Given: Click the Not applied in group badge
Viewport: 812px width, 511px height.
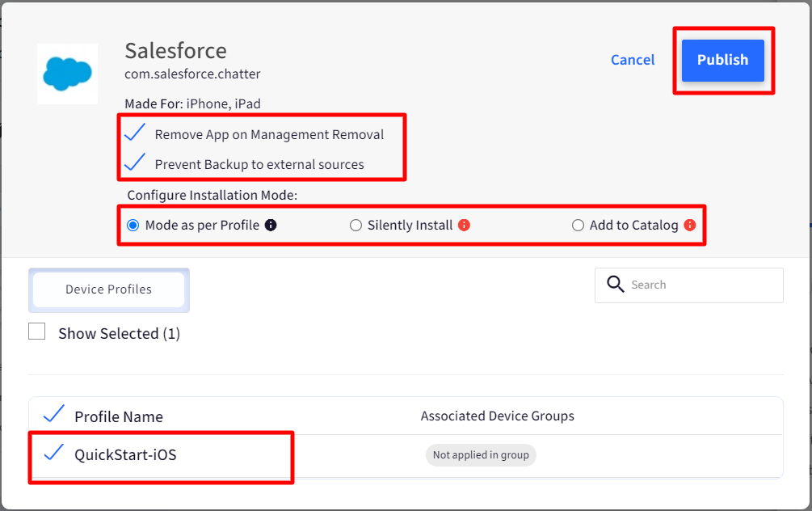Looking at the screenshot, I should 481,455.
